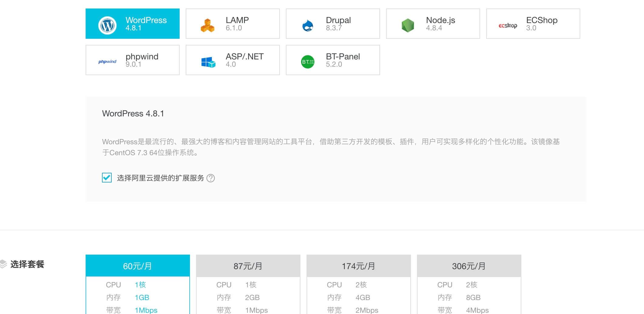
Task: Click the WordPress description paragraph text
Action: pos(331,147)
